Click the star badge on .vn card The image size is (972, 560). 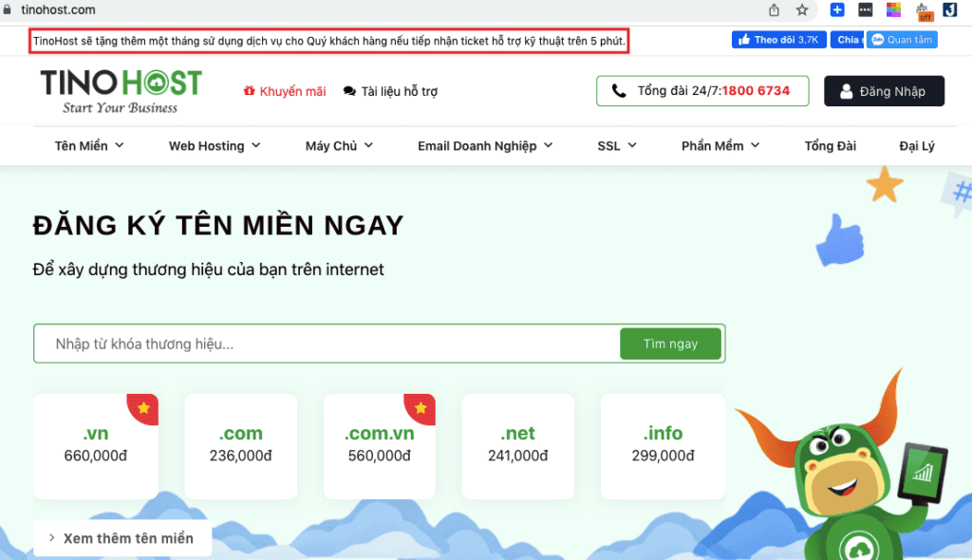(144, 407)
